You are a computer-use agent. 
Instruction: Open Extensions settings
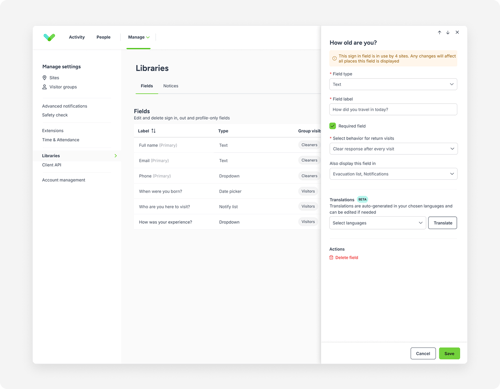tap(53, 131)
